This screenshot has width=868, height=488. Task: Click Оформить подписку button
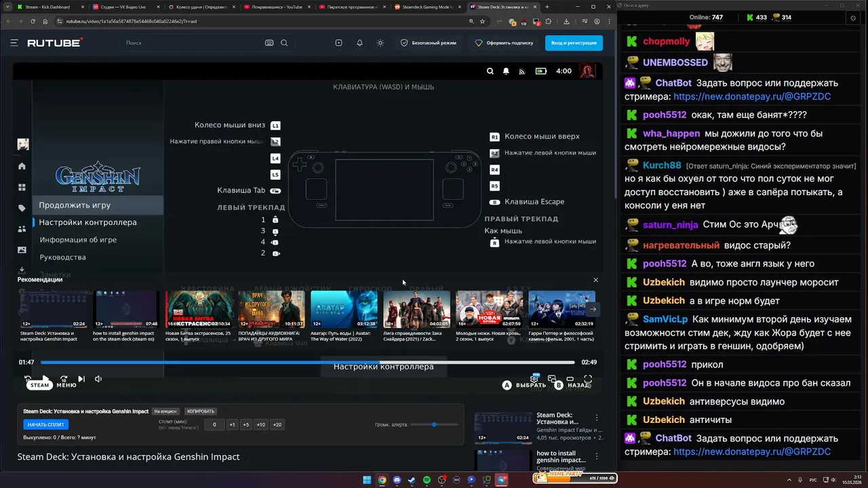[x=504, y=43]
